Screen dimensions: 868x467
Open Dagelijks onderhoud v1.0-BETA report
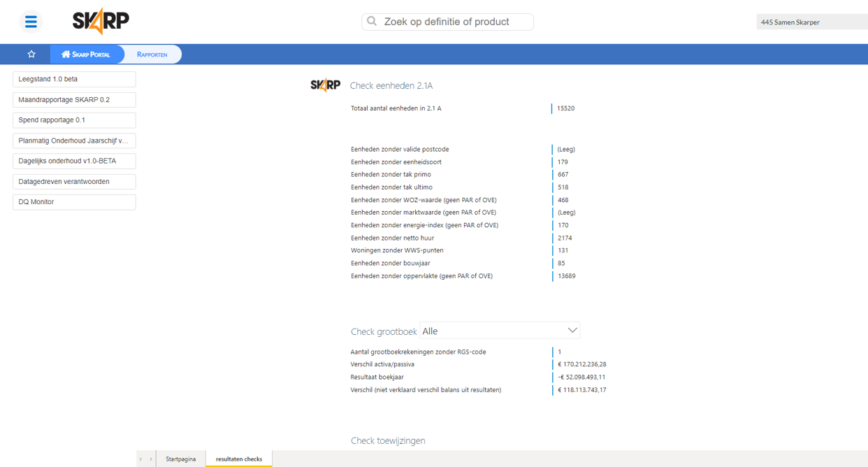tap(74, 161)
